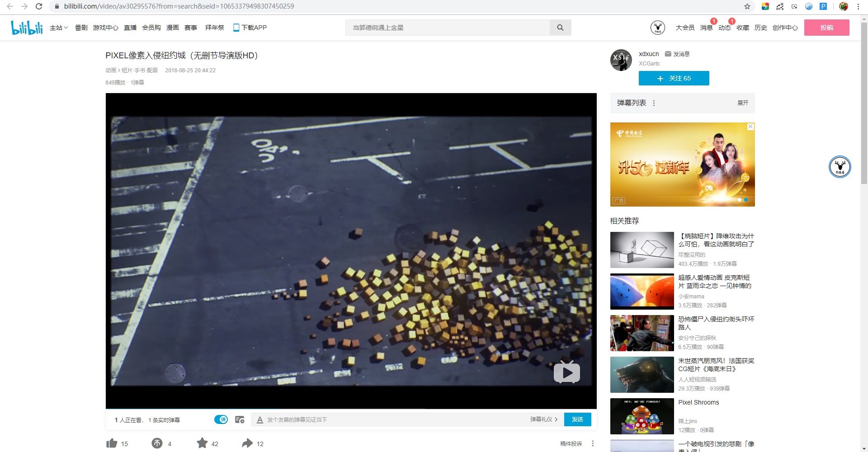Open the floating deer avatar at the right edge
This screenshot has height=452, width=868.
pyautogui.click(x=840, y=167)
